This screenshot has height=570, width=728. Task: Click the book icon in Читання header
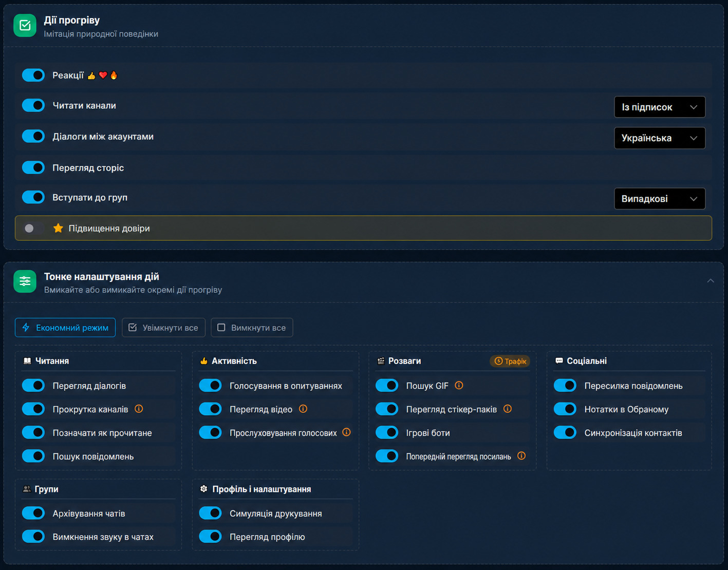click(x=27, y=361)
